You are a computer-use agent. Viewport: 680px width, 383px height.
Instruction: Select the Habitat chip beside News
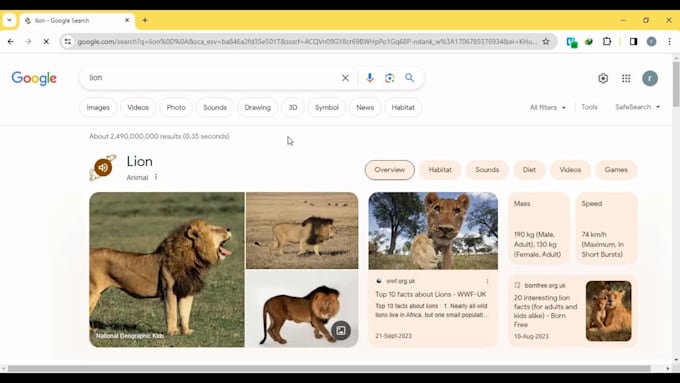(x=403, y=108)
